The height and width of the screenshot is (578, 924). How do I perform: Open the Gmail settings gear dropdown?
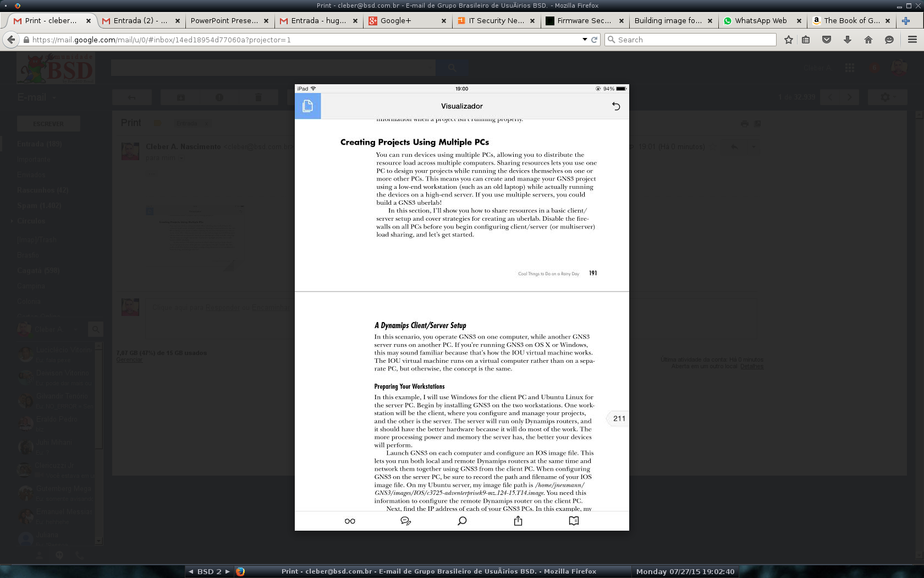pos(887,97)
